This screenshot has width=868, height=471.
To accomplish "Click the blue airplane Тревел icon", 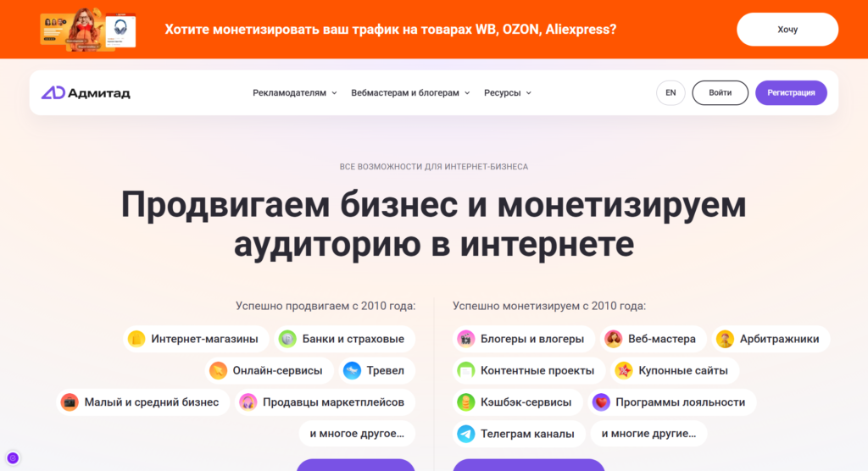I will (x=352, y=370).
